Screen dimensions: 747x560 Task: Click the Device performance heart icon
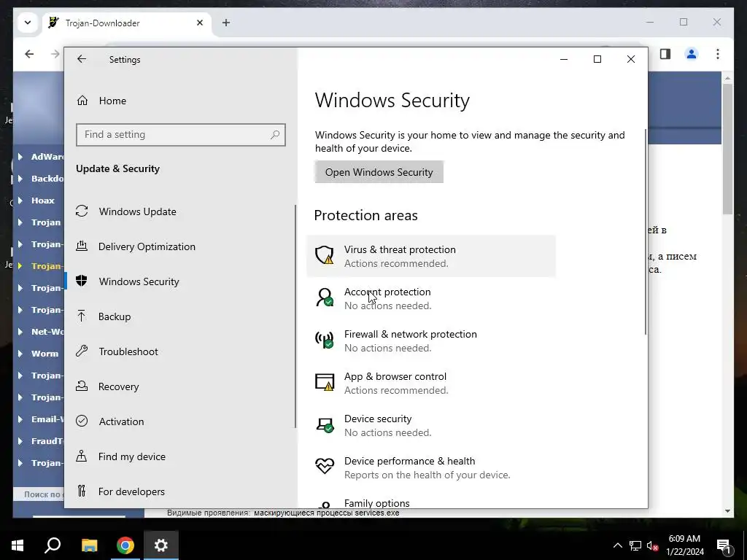tap(325, 465)
